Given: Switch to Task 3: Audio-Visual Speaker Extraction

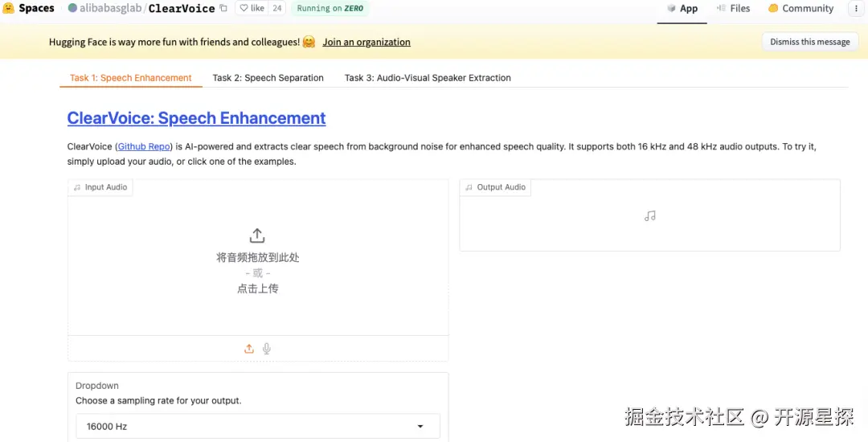Looking at the screenshot, I should pos(428,78).
